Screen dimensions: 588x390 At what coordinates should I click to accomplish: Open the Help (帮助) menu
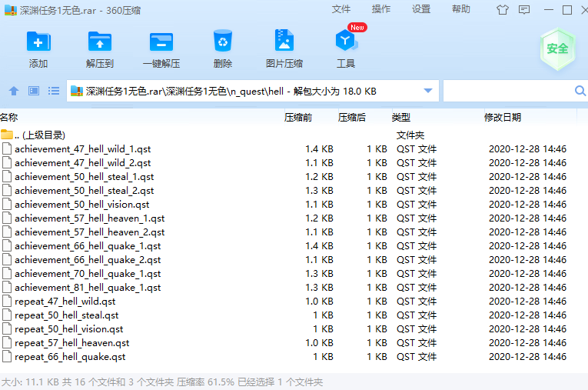click(461, 9)
